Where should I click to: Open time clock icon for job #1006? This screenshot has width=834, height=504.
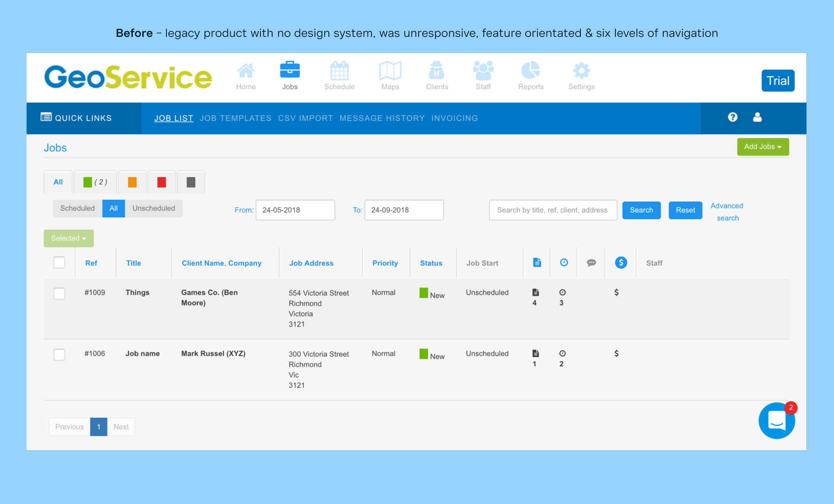click(562, 353)
